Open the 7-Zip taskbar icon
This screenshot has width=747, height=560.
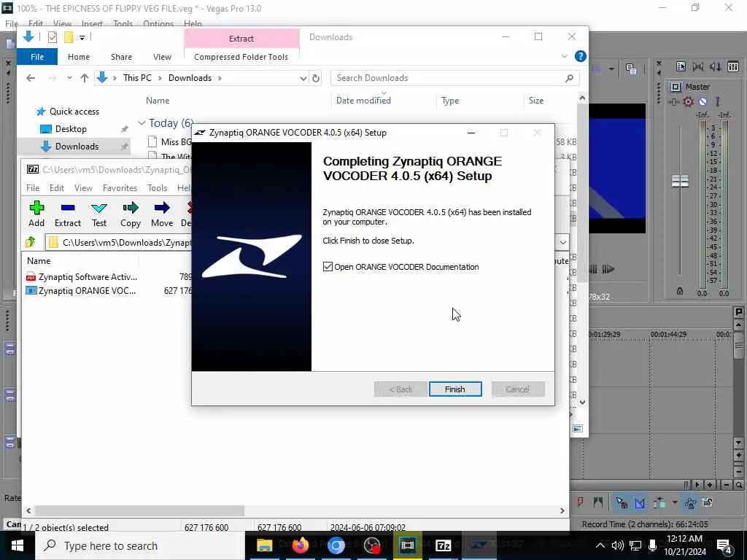coord(443,545)
